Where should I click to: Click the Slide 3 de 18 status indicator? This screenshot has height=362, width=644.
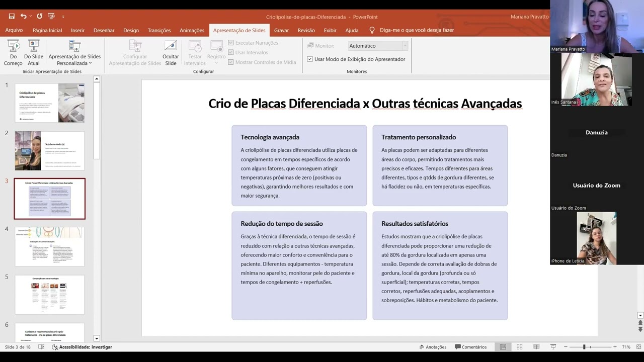(18, 347)
